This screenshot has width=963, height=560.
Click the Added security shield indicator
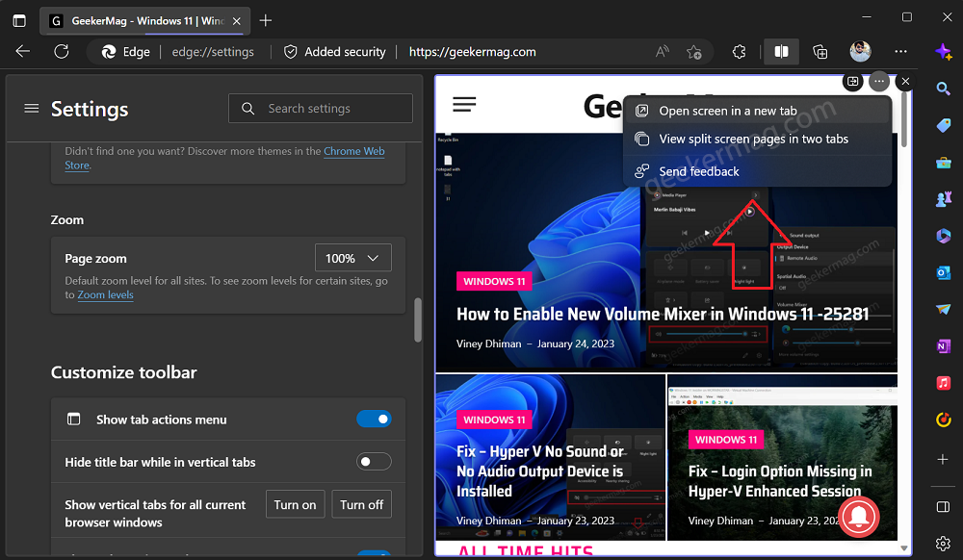(335, 52)
